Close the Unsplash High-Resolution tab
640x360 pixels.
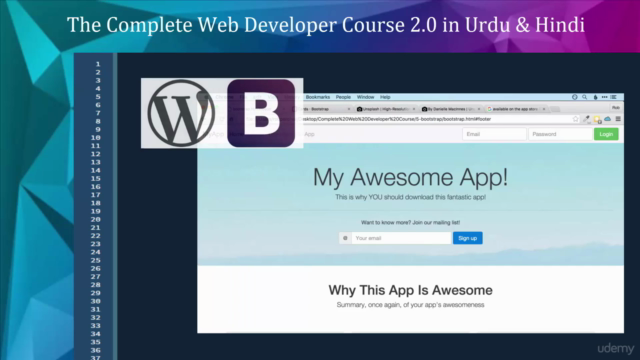tap(413, 109)
